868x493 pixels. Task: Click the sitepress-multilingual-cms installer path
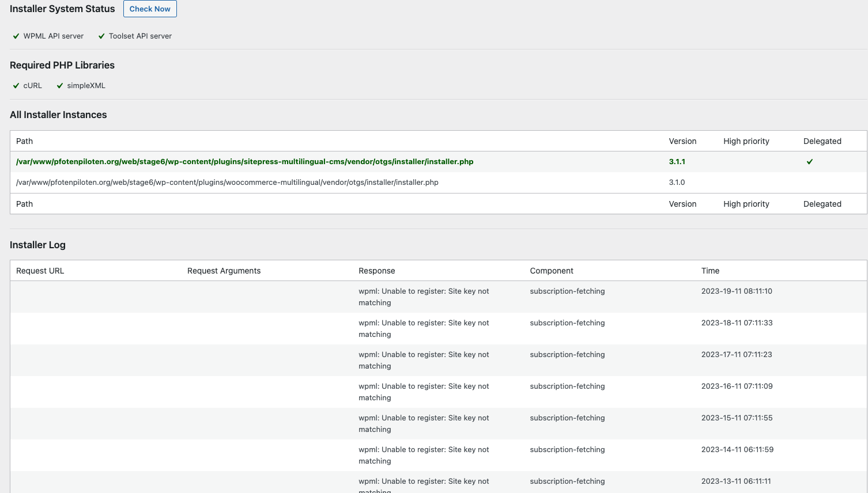point(245,162)
